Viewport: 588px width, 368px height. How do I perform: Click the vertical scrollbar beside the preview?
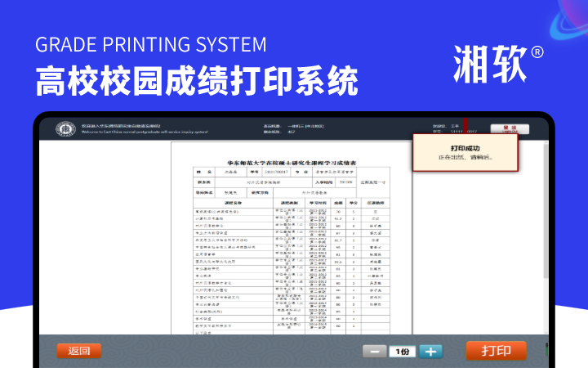pos(546,237)
